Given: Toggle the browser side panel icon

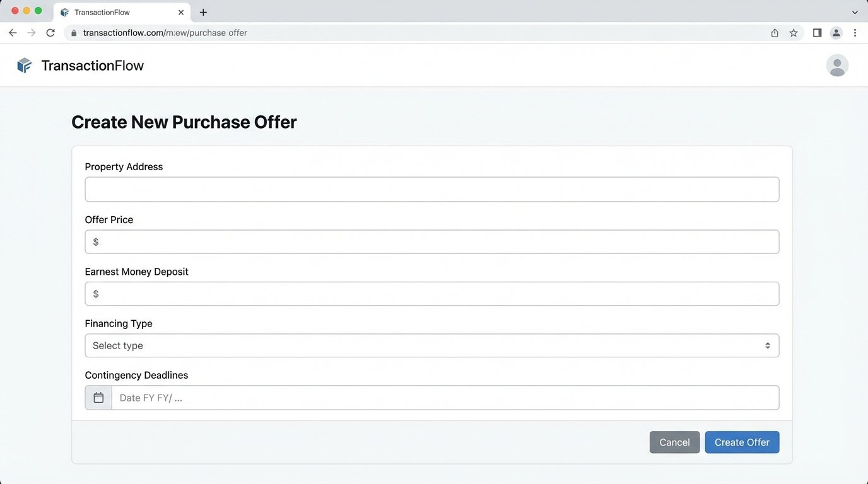Looking at the screenshot, I should click(817, 33).
